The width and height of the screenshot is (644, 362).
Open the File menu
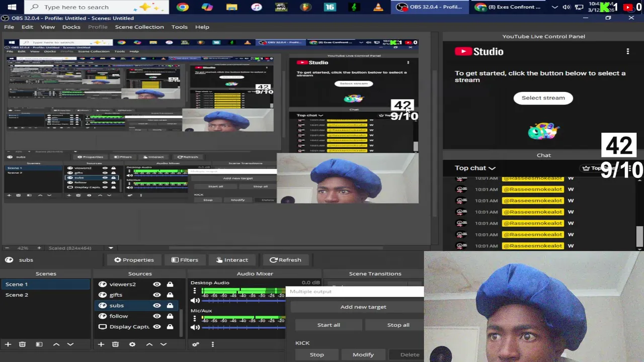tap(9, 27)
